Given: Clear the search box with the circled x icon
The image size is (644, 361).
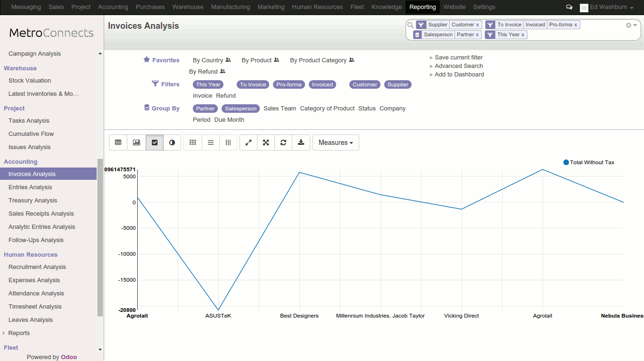Looking at the screenshot, I should coord(628,25).
